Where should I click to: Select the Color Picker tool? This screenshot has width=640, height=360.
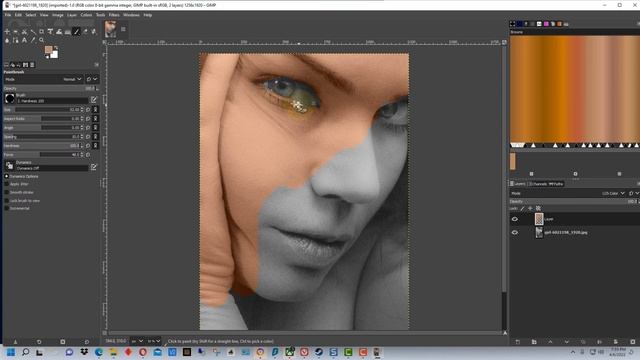coord(33,40)
